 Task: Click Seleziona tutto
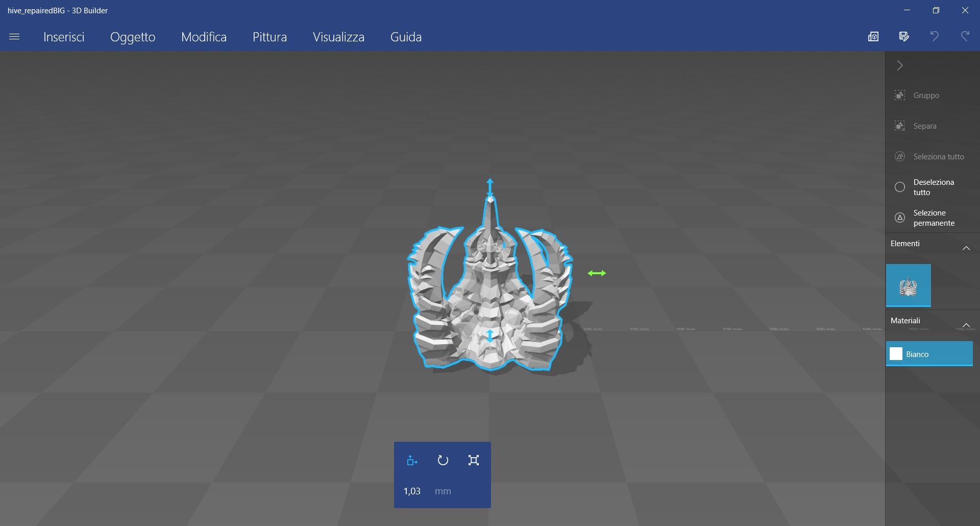click(x=932, y=157)
